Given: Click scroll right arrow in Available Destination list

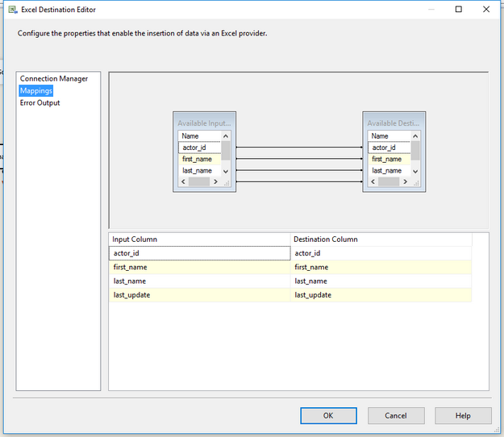Looking at the screenshot, I should click(x=406, y=182).
